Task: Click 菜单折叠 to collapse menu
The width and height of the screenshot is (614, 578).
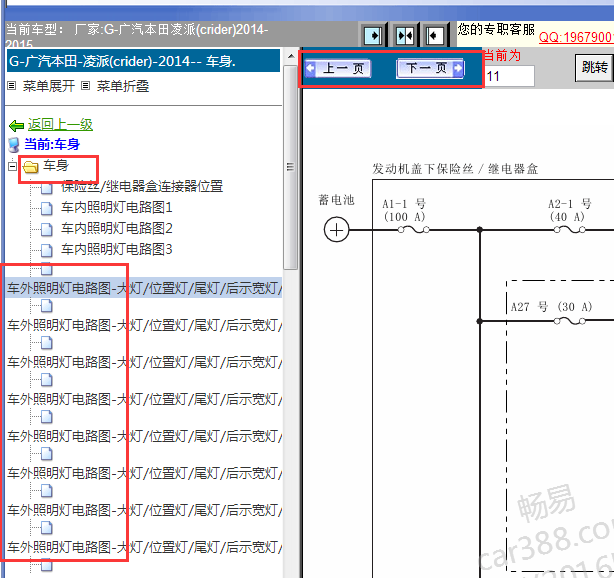Action: tap(123, 86)
